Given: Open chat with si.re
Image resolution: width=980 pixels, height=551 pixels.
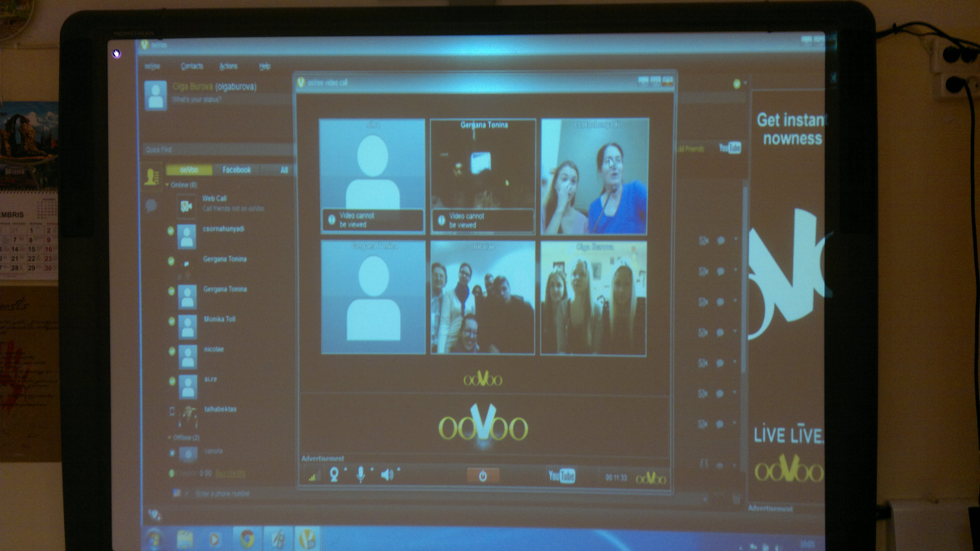Looking at the screenshot, I should [x=719, y=393].
